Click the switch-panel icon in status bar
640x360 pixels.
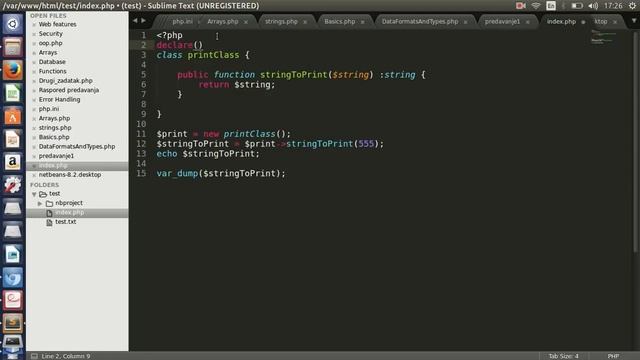point(34,356)
